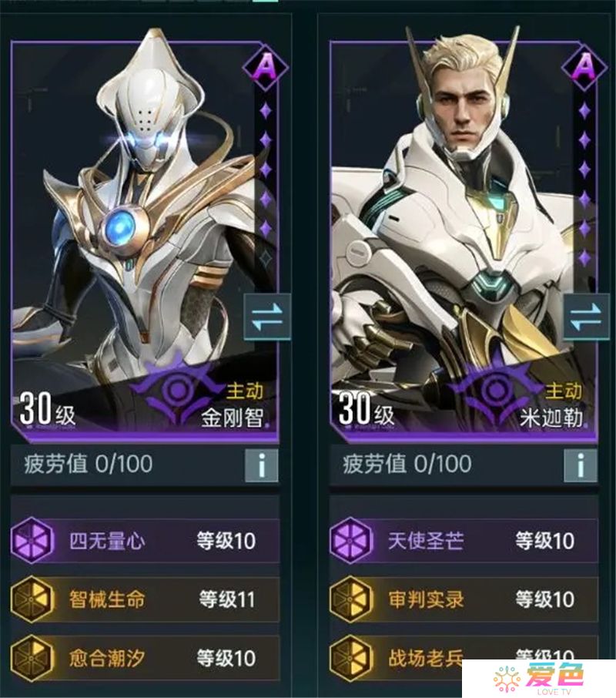
Task: Tap the purple hexagon beside 天使圣芒
Action: [x=350, y=540]
